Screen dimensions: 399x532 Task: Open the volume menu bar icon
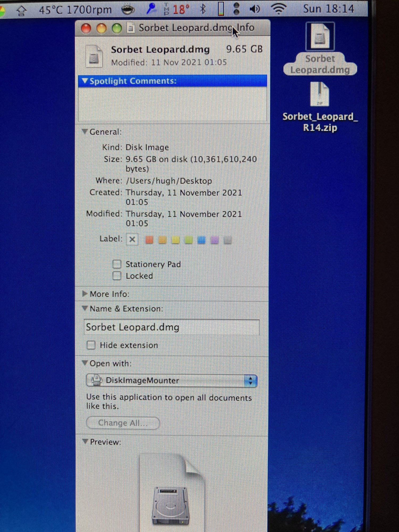click(255, 9)
